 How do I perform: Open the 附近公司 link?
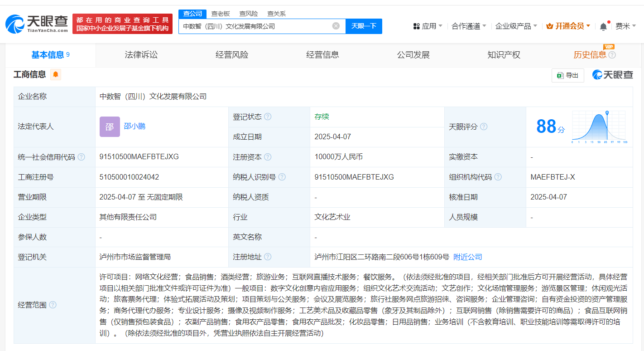click(467, 257)
